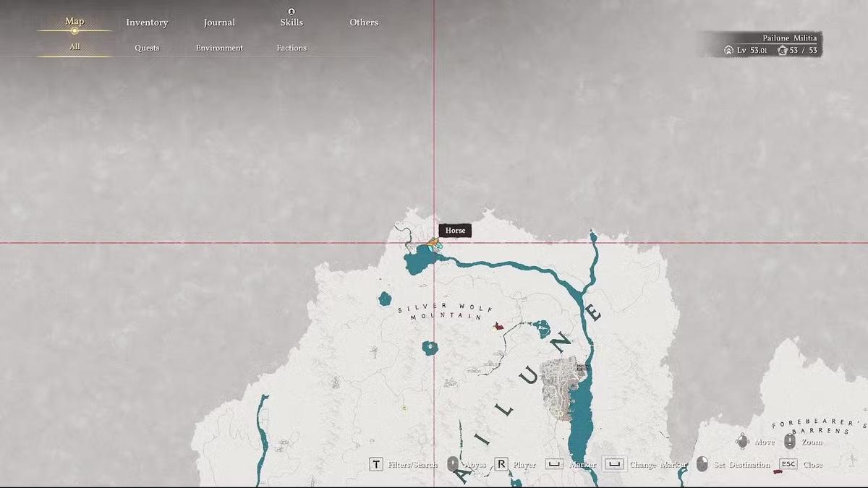Click the red camp marker near Silver Wolf Mountain
This screenshot has width=868, height=488.
tap(498, 326)
